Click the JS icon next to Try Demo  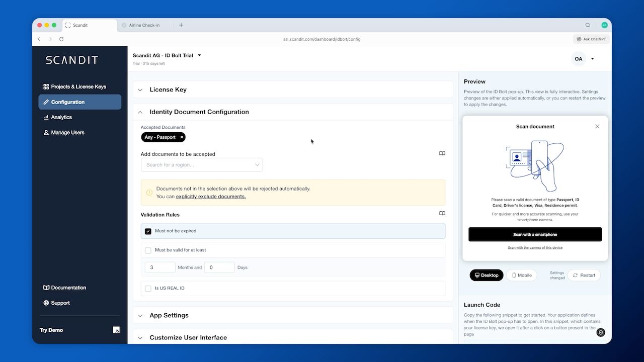[116, 330]
